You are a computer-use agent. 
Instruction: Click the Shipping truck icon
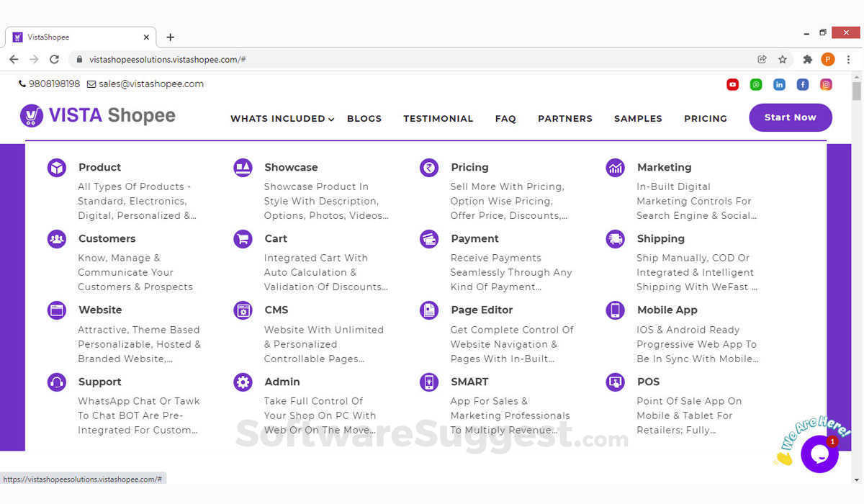click(614, 238)
